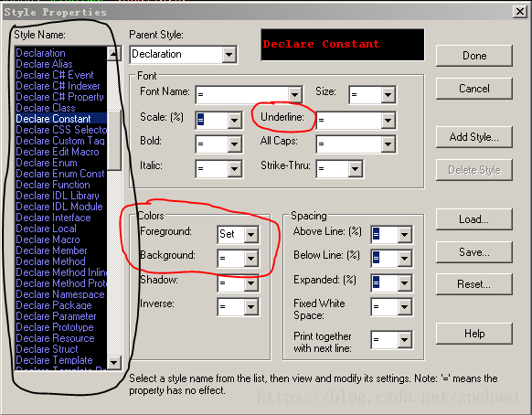532x415 pixels.
Task: Select the Declare Member style
Action: 61,250
